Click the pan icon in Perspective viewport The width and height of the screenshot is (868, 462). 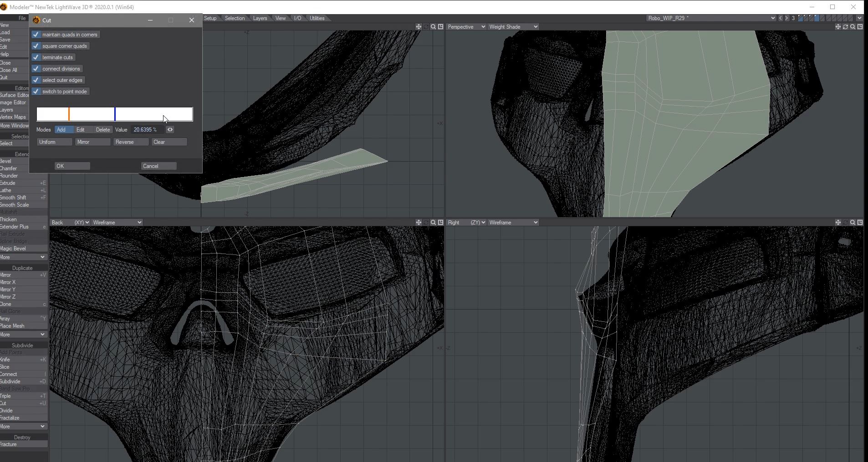pyautogui.click(x=837, y=27)
